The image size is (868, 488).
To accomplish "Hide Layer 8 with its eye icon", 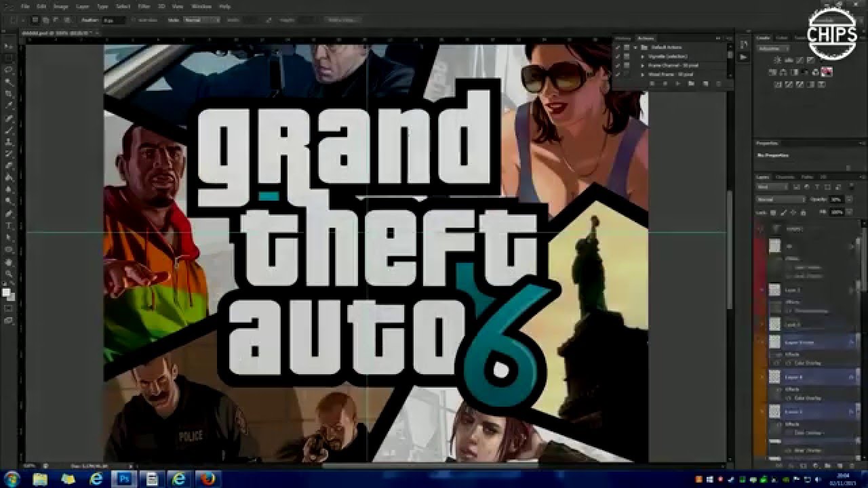I will [x=762, y=377].
